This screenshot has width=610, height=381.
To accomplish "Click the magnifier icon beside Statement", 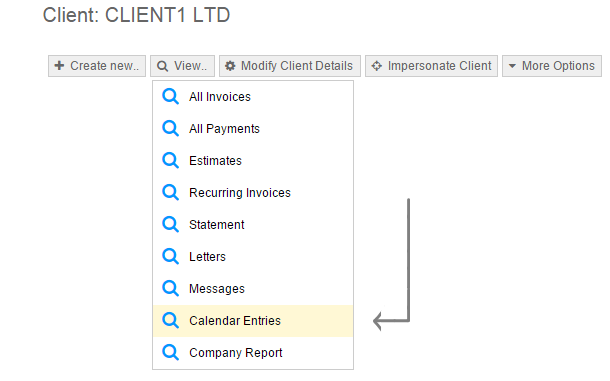I will tap(170, 224).
